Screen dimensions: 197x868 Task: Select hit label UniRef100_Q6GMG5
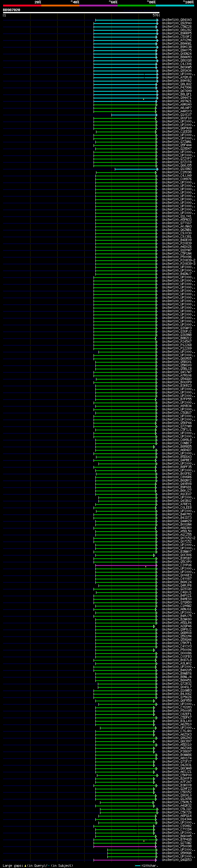click(177, 358)
